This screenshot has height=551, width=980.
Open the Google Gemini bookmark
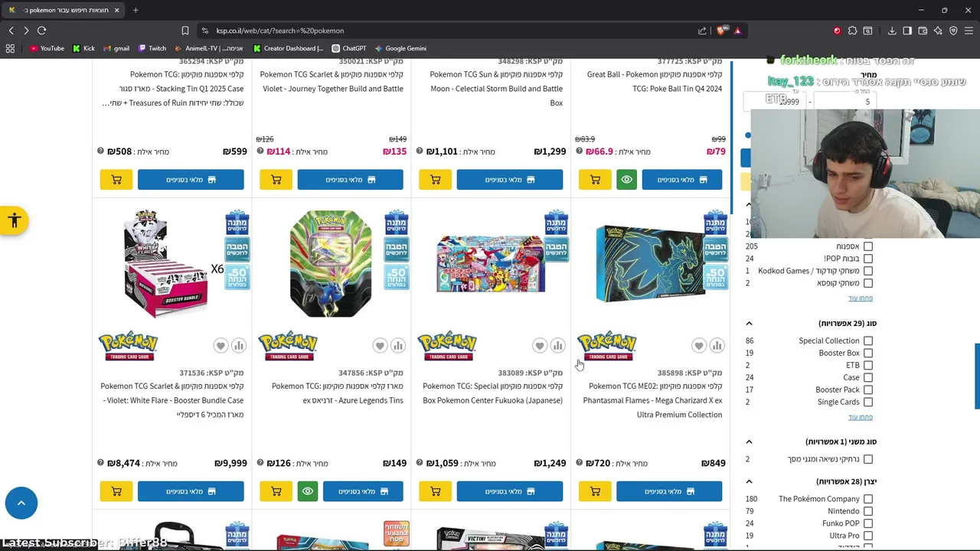pos(400,48)
